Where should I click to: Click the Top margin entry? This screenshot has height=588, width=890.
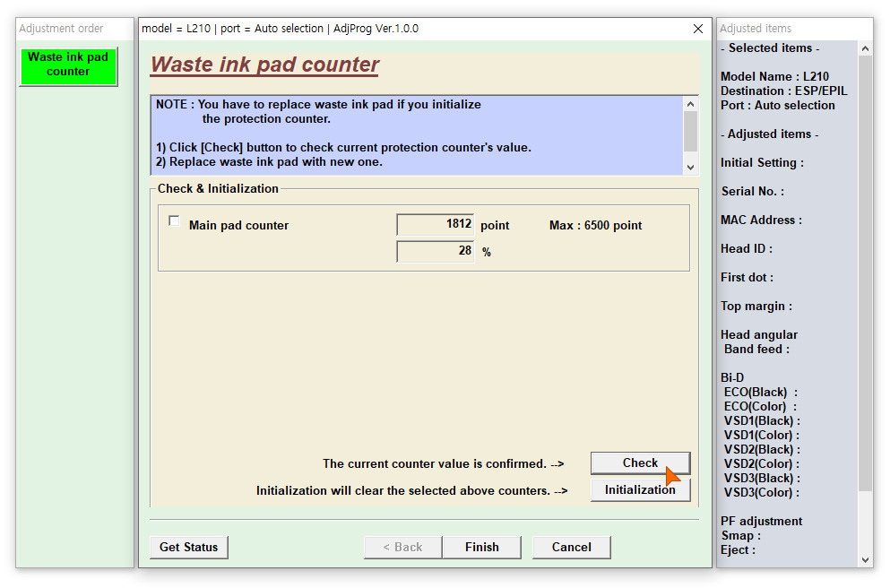[x=756, y=306]
